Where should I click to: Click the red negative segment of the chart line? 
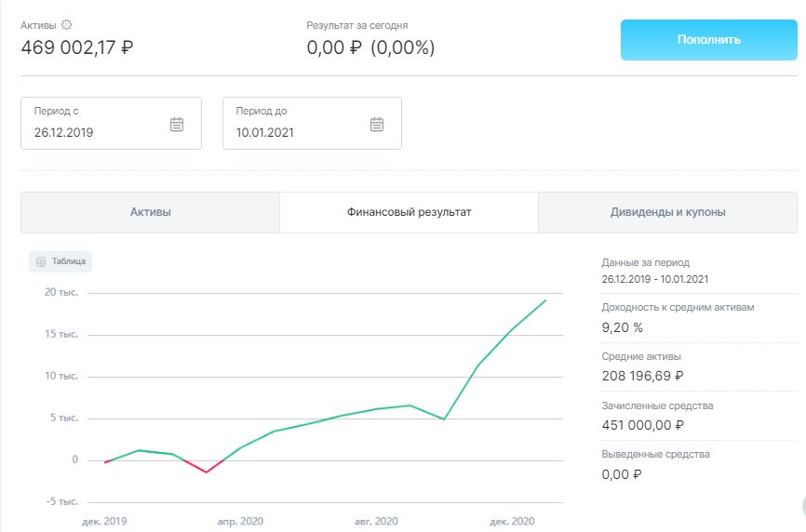pyautogui.click(x=205, y=470)
